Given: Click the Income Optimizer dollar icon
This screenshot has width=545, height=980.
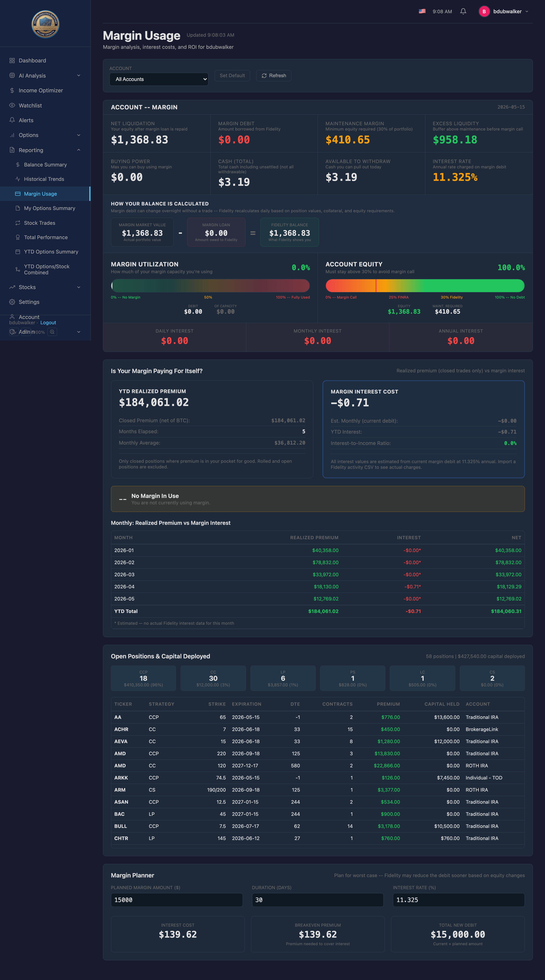Looking at the screenshot, I should pyautogui.click(x=12, y=91).
